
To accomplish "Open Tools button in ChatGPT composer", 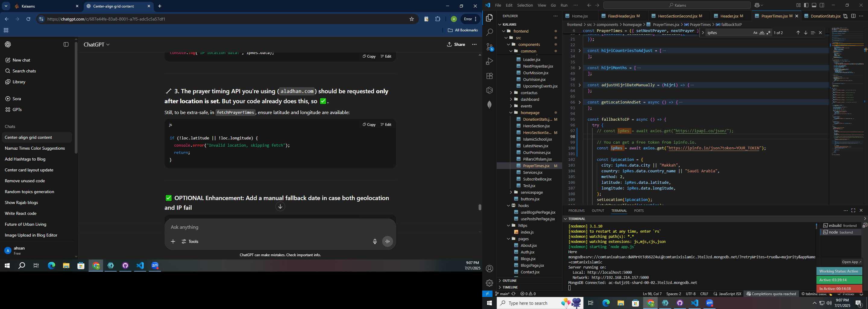I will point(190,241).
